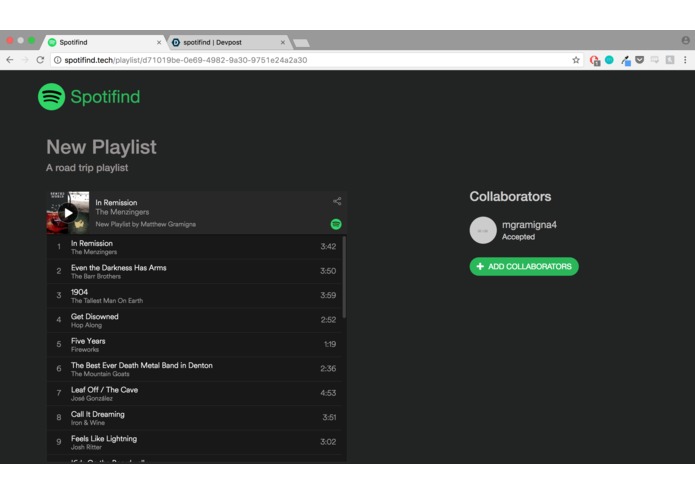Close the Devpost tab
Image resolution: width=695 pixels, height=494 pixels.
click(x=283, y=43)
